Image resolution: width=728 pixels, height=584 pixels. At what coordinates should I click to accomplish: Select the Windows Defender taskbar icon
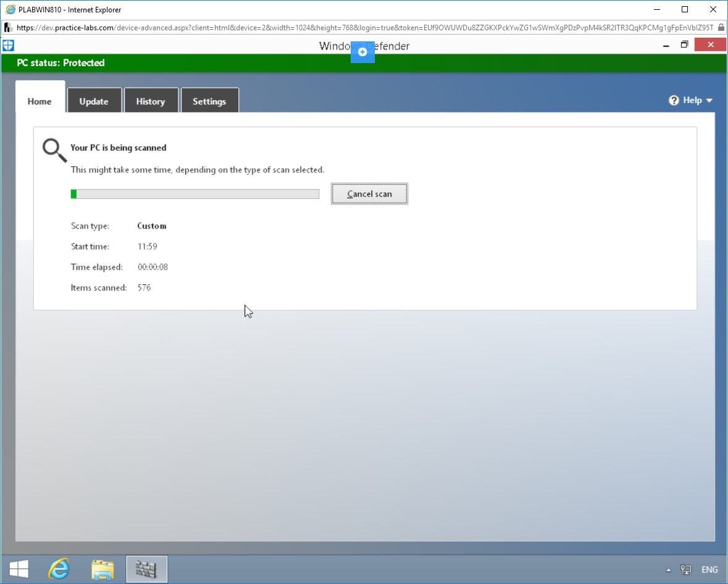pyautogui.click(x=146, y=569)
